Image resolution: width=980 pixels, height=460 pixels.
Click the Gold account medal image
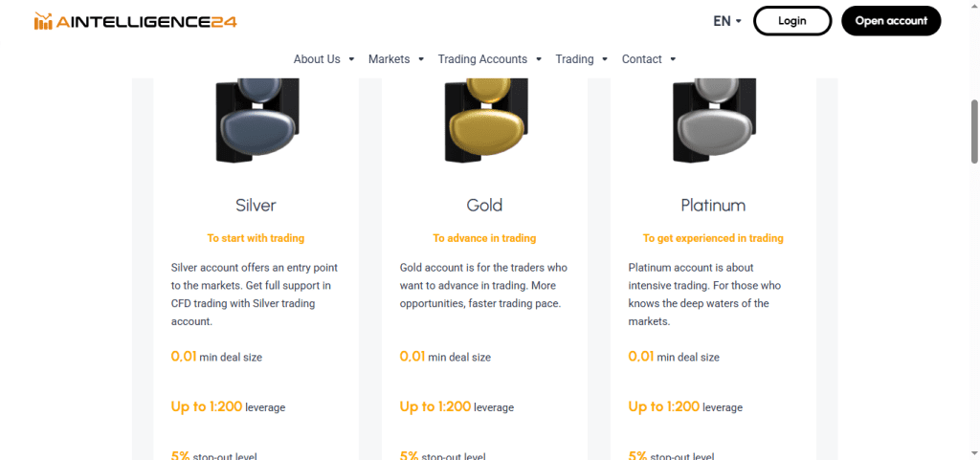[x=485, y=120]
